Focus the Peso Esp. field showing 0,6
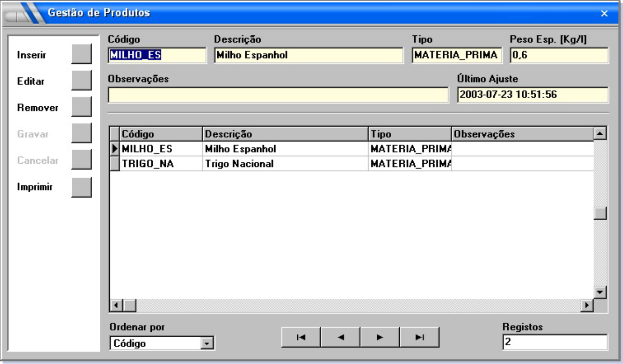The image size is (623, 364). click(559, 55)
